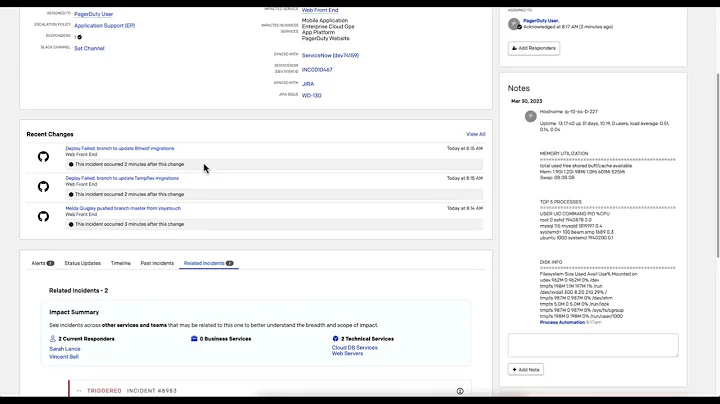This screenshot has width=720, height=404.
Task: Open Web Servers technical service link
Action: coord(347,354)
